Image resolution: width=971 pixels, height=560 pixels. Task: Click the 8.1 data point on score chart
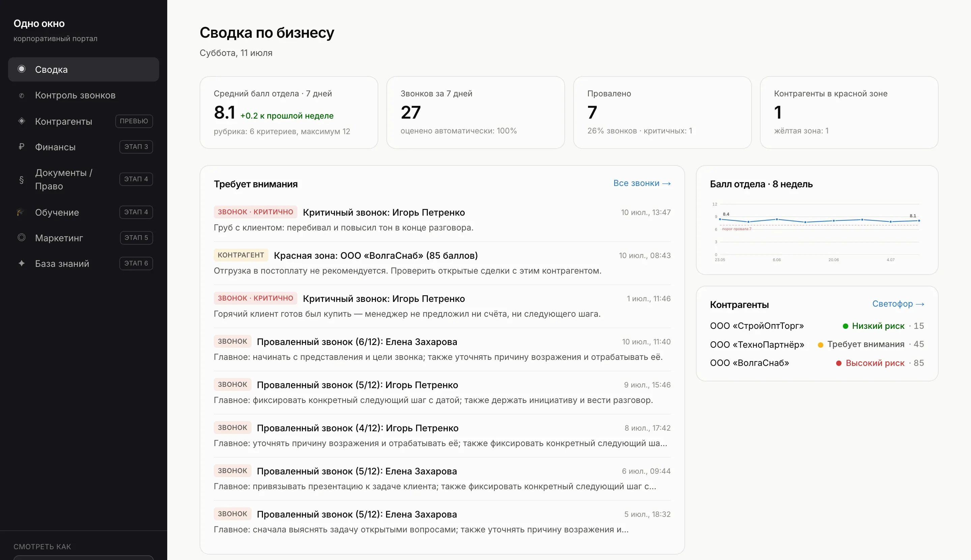click(919, 221)
